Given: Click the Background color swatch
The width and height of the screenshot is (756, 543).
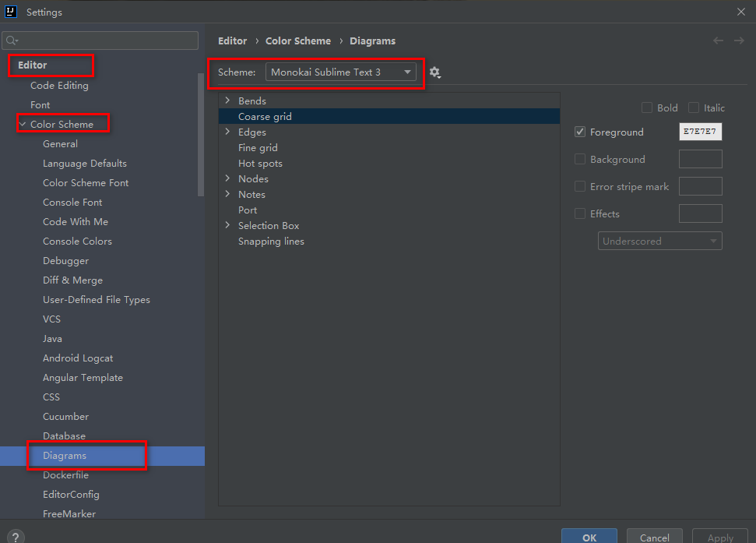Looking at the screenshot, I should click(x=700, y=159).
